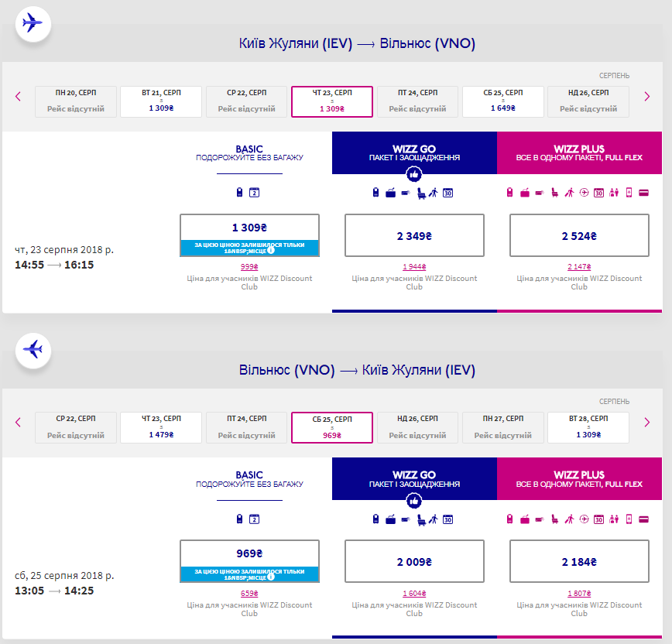Click the return BASIC calendar 2 icon
The width and height of the screenshot is (672, 644).
tap(254, 519)
